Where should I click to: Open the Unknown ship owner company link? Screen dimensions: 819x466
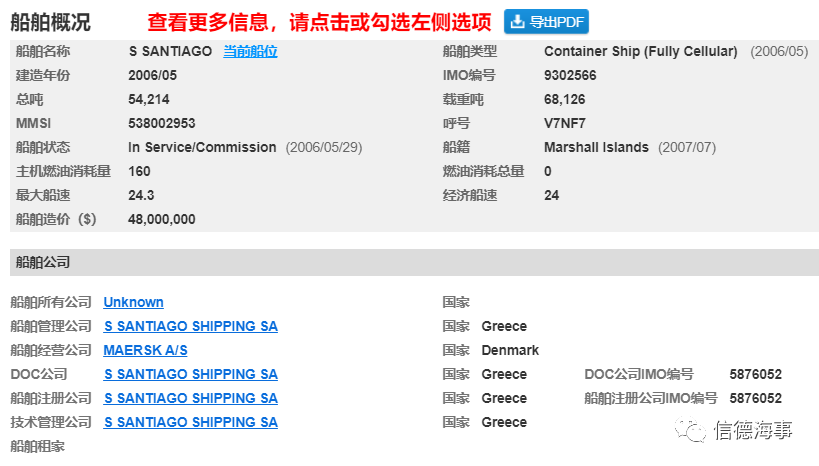133,302
